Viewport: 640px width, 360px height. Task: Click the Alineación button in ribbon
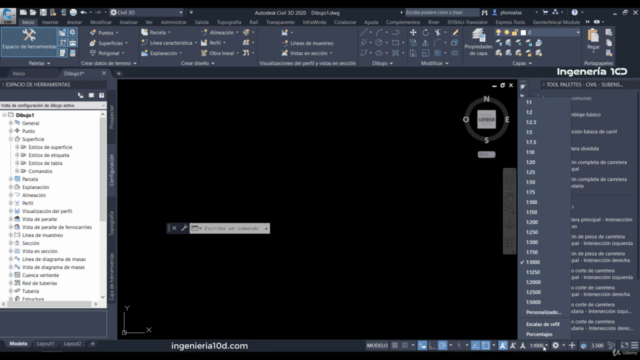click(x=220, y=33)
